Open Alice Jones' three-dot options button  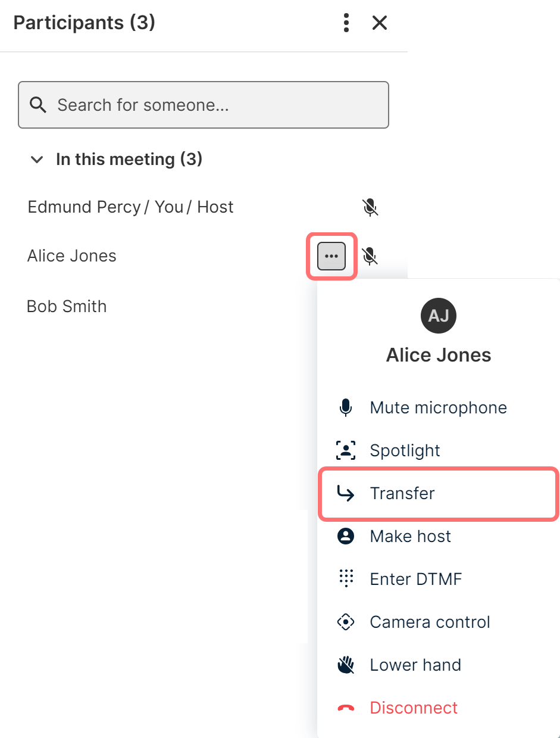pyautogui.click(x=331, y=256)
